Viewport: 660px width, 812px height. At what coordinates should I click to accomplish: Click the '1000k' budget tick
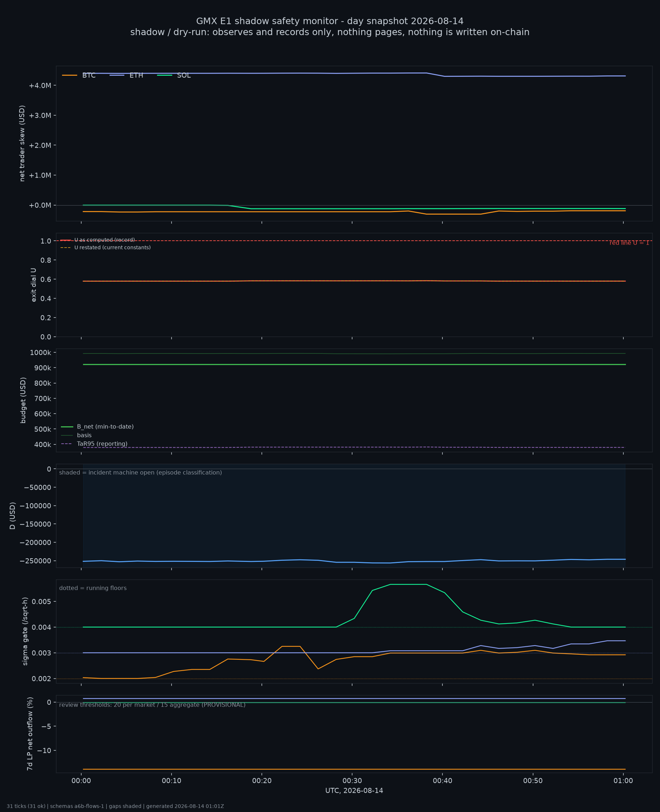41,353
